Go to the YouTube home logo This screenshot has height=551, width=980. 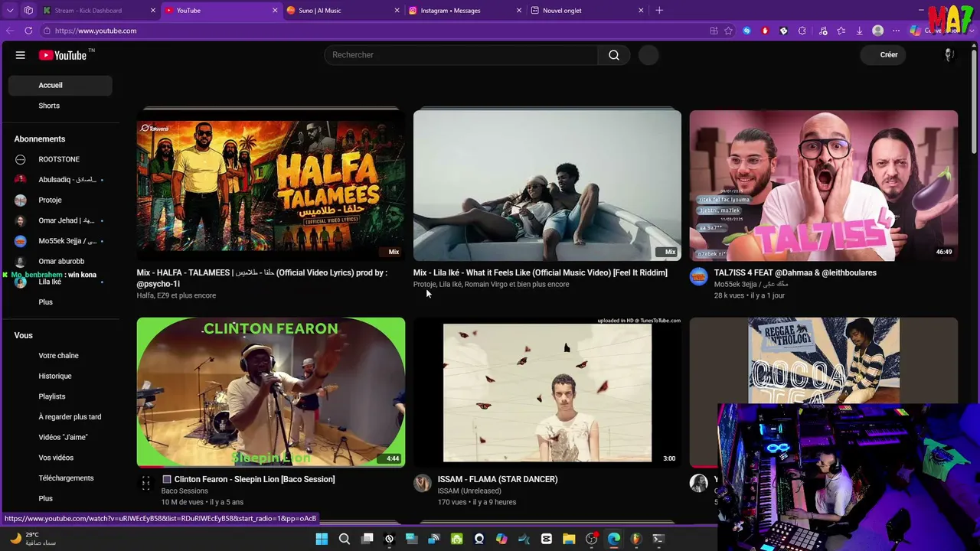(x=63, y=55)
